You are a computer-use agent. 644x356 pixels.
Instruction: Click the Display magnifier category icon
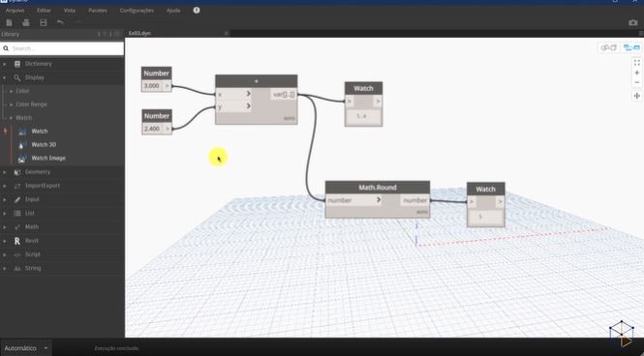17,77
